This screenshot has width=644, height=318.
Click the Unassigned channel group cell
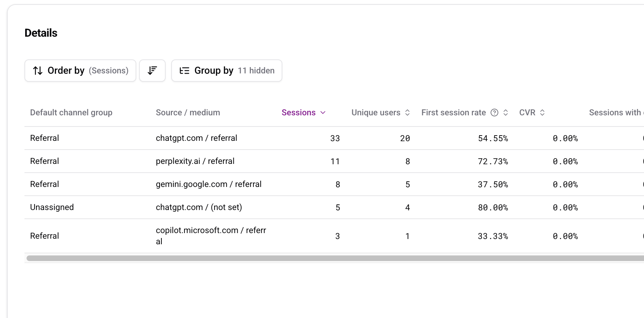pos(52,207)
